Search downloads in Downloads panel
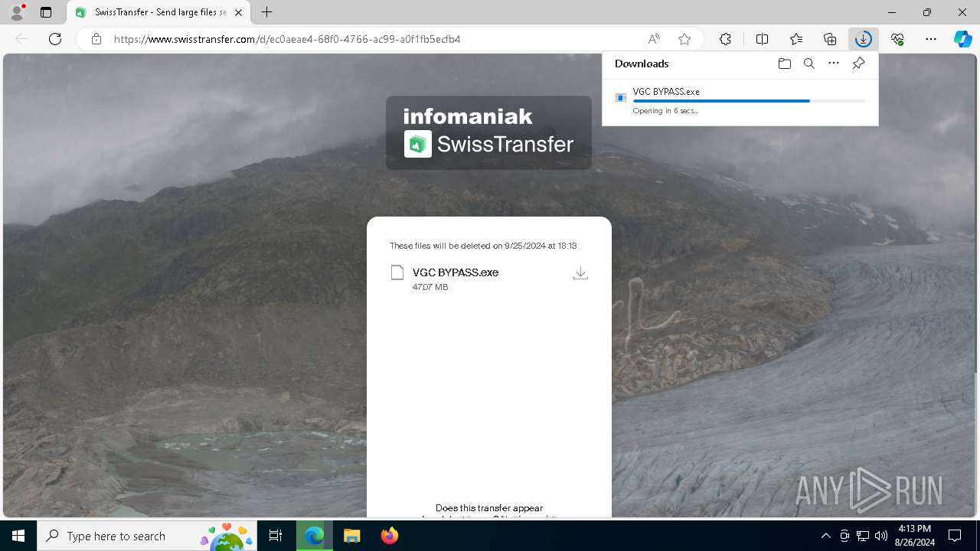Image resolution: width=980 pixels, height=551 pixels. coord(808,64)
